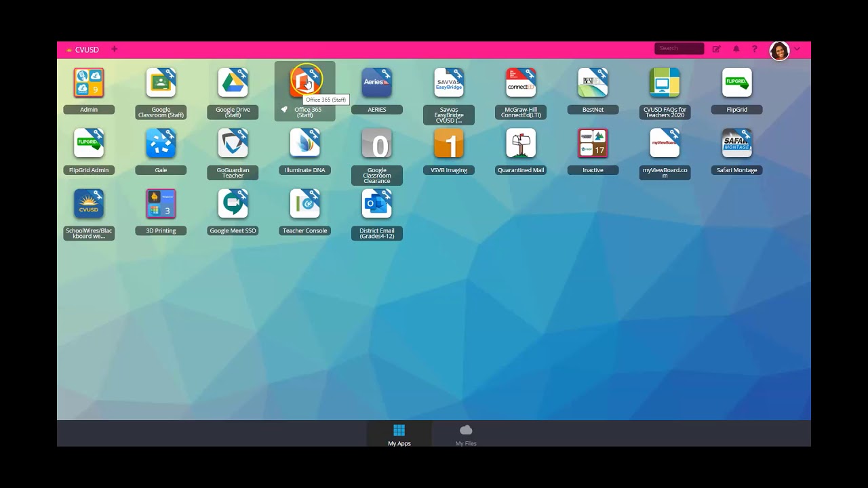
Task: Launch the myViewBoard.com app
Action: pos(665,143)
